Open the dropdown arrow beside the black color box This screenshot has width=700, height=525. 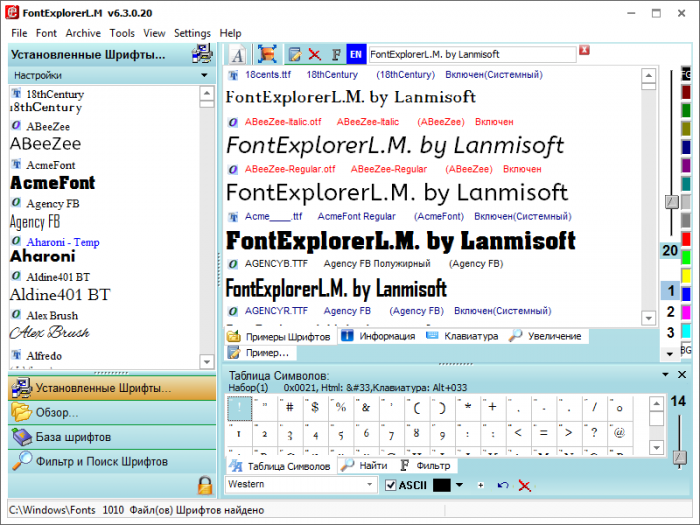pyautogui.click(x=459, y=485)
